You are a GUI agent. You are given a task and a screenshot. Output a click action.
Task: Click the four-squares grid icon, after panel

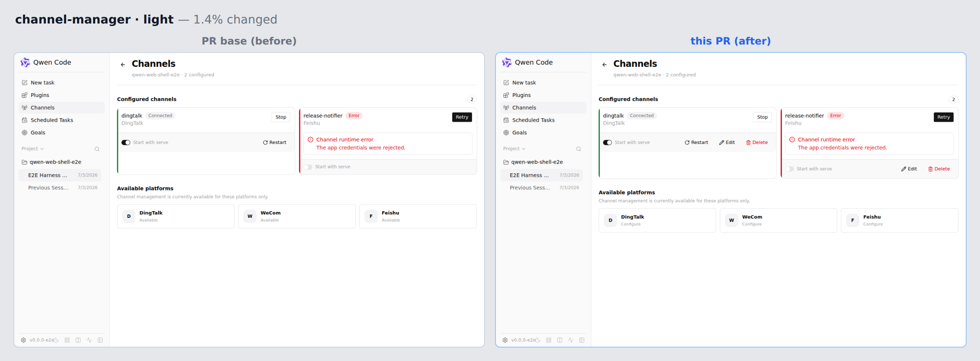(x=549, y=340)
